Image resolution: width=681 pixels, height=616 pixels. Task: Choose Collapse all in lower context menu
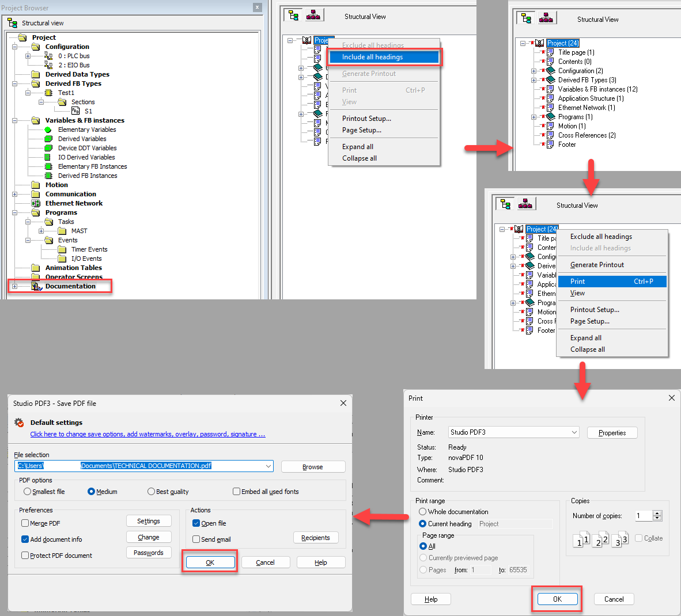coord(611,349)
